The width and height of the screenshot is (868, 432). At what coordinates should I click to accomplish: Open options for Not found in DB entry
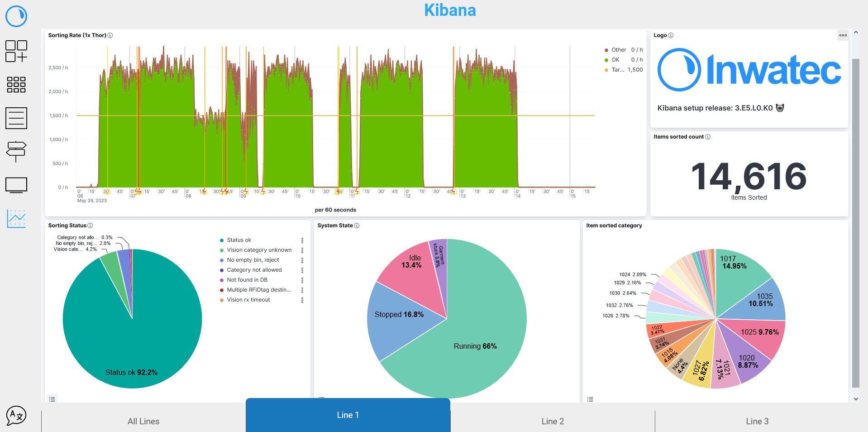point(302,280)
